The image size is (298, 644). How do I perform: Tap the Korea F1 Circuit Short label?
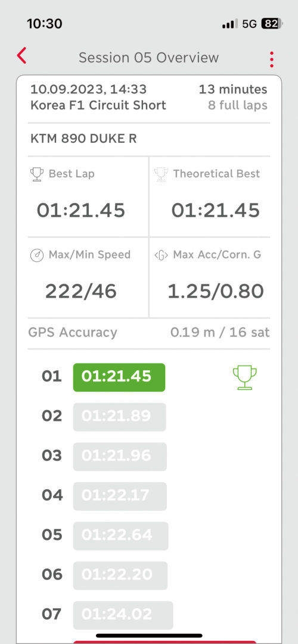click(x=98, y=105)
